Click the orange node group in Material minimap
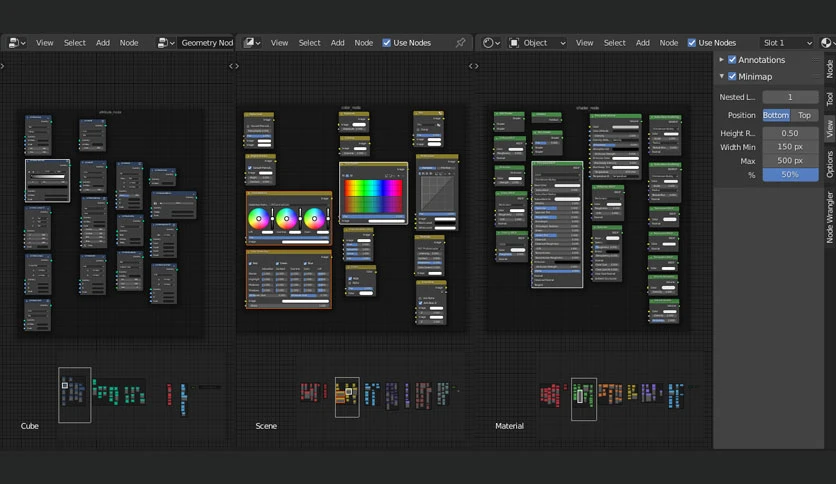This screenshot has width=836, height=484. (x=610, y=393)
